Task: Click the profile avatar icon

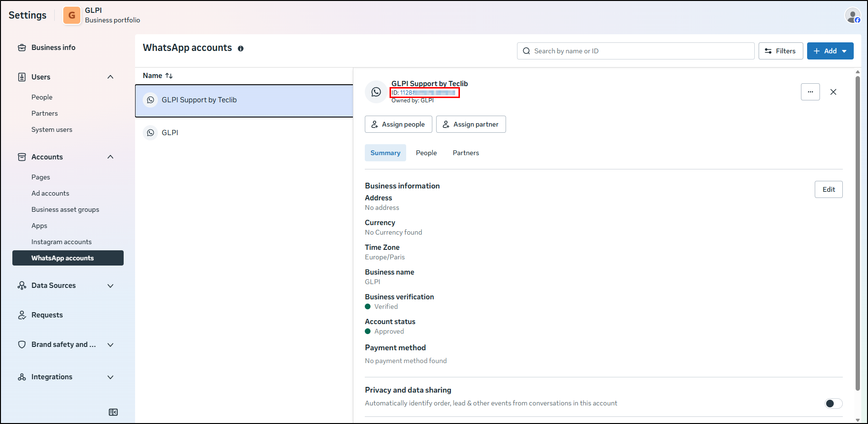Action: (x=852, y=15)
